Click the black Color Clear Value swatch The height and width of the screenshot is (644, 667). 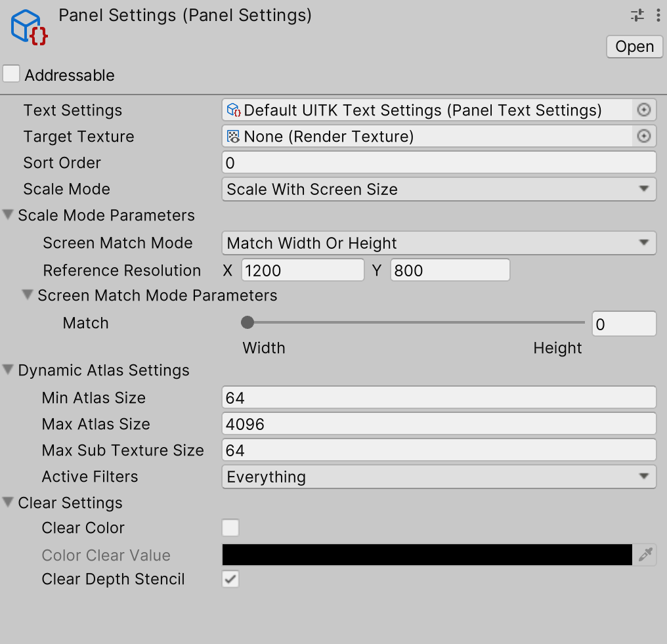tap(427, 555)
